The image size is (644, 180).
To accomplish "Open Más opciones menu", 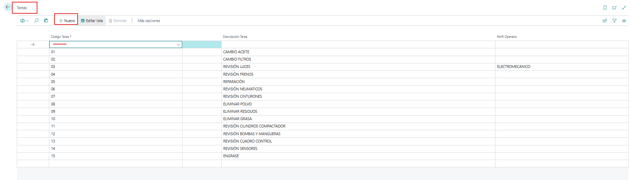I will click(x=149, y=21).
